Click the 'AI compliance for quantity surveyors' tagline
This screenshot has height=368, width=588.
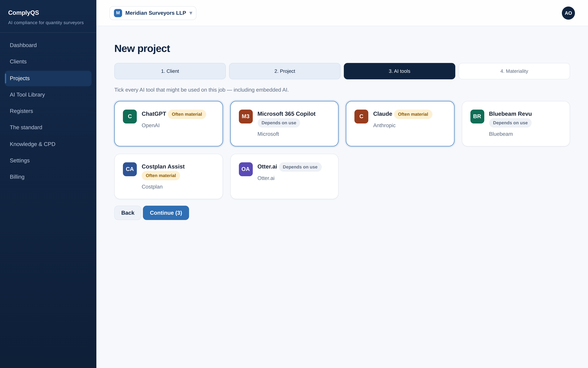click(46, 23)
